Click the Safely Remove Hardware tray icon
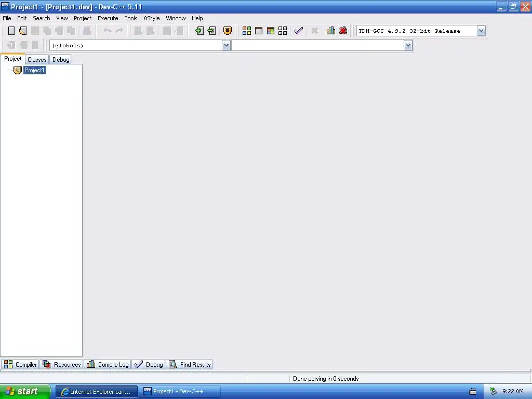The width and height of the screenshot is (532, 399). 494,392
